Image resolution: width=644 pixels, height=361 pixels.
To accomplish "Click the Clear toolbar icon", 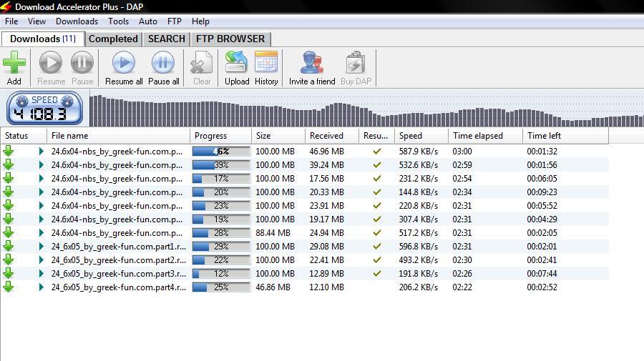I will (202, 63).
